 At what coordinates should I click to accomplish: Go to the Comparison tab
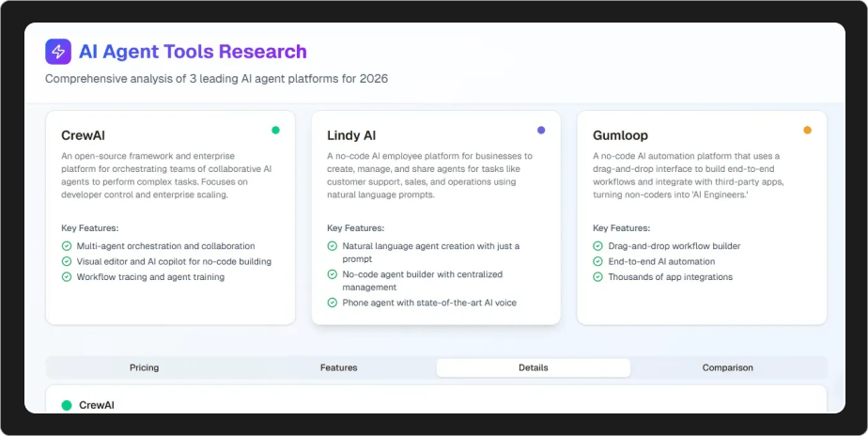tap(728, 367)
